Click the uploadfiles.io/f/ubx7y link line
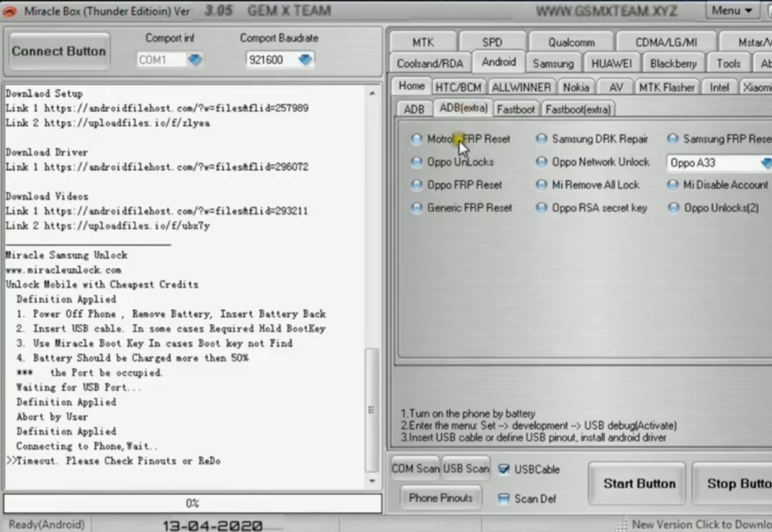This screenshot has width=772, height=532. point(108,226)
